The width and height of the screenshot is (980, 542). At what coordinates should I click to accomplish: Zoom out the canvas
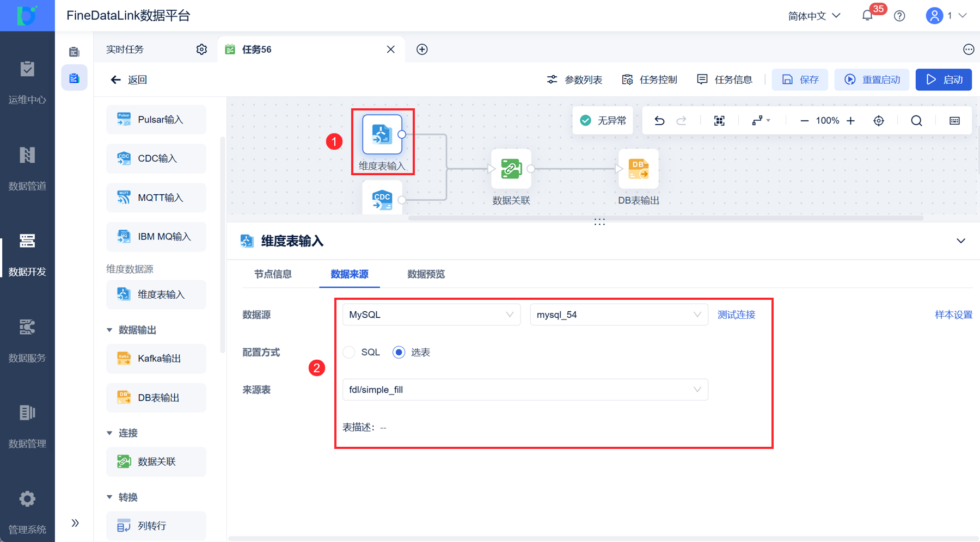(x=804, y=121)
